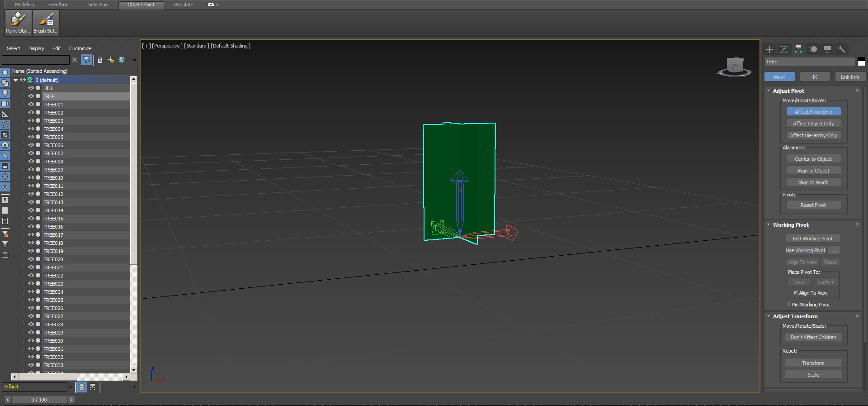The width and height of the screenshot is (868, 406).
Task: Open the Customize menu in Scene Explorer
Action: [80, 48]
